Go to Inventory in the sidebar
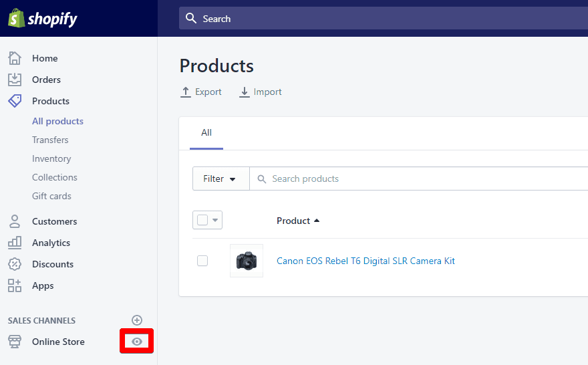Screen dimensions: 588x365 (x=51, y=158)
